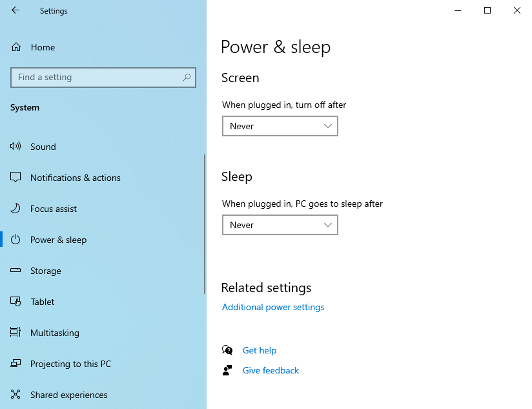The height and width of the screenshot is (409, 532).
Task: Click the Get help chat icon
Action: click(x=227, y=350)
